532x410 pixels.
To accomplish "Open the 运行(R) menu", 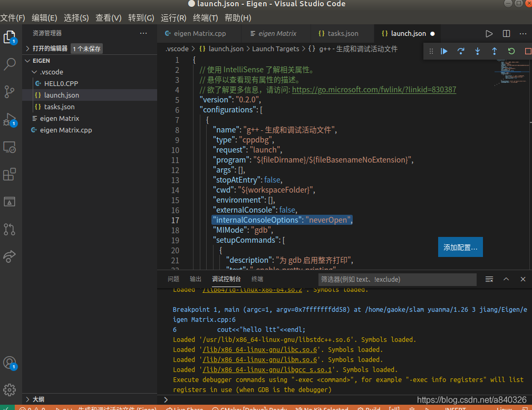I will [173, 18].
